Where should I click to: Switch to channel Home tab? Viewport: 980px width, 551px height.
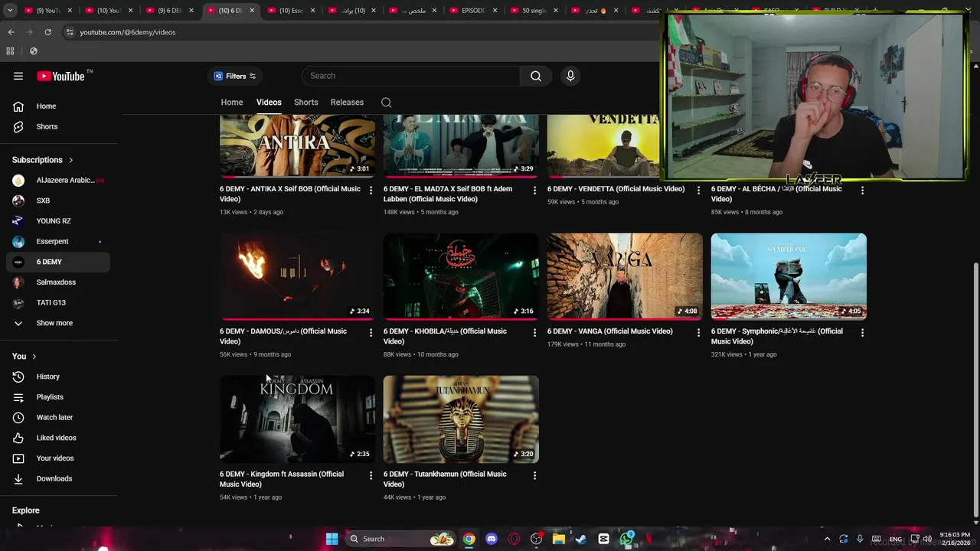pyautogui.click(x=232, y=103)
